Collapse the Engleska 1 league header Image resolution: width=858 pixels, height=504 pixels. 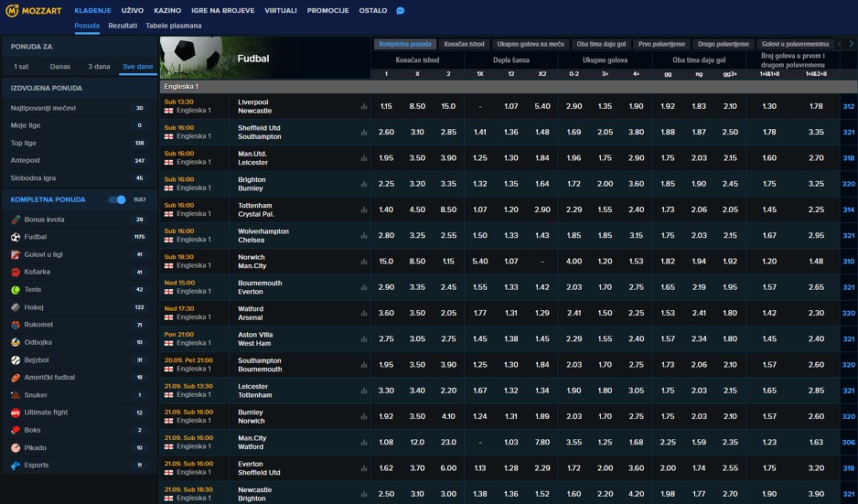pos(509,87)
